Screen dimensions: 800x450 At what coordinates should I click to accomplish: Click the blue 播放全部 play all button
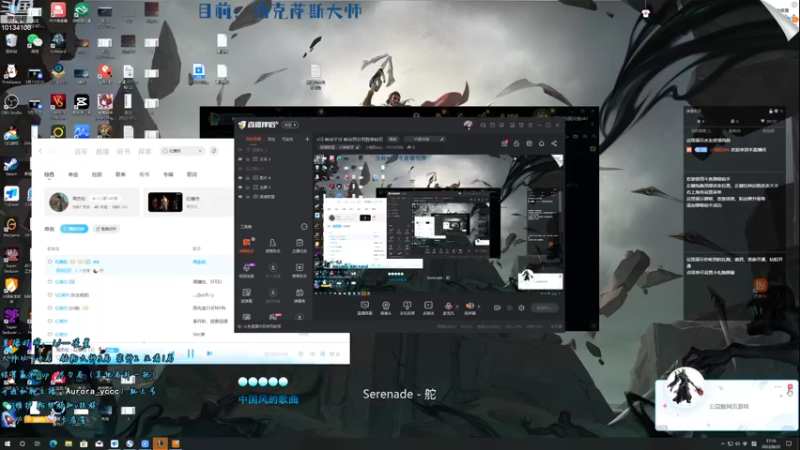74,229
